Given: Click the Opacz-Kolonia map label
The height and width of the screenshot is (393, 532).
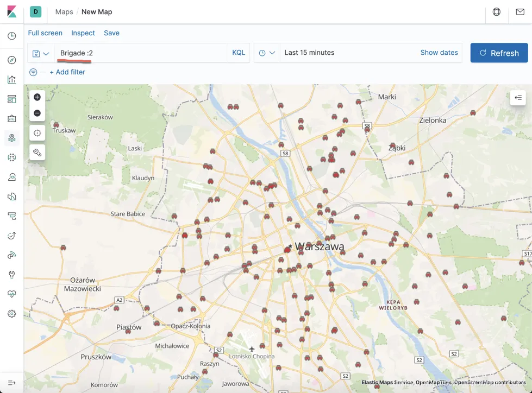Looking at the screenshot, I should tap(190, 326).
